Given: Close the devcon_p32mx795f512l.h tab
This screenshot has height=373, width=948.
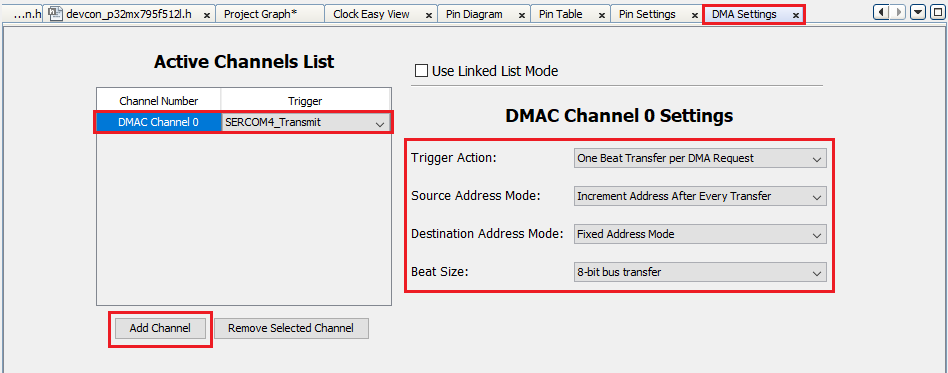Looking at the screenshot, I should tap(206, 16).
